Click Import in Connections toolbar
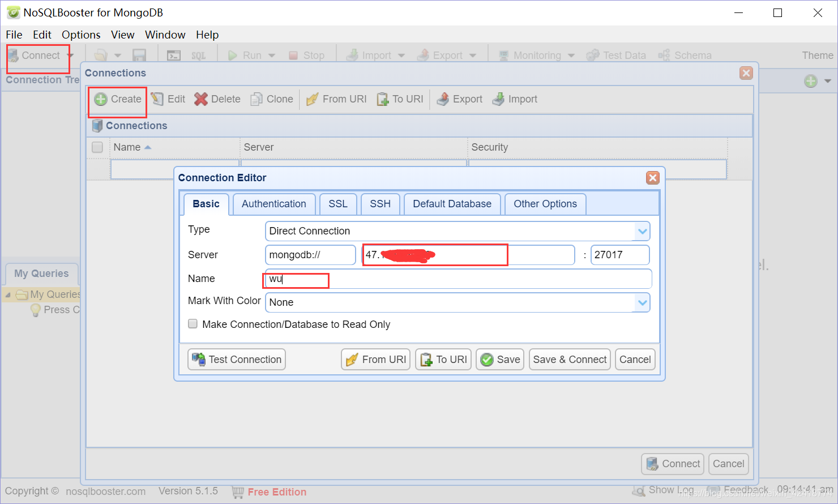Image resolution: width=838 pixels, height=504 pixels. click(x=515, y=99)
